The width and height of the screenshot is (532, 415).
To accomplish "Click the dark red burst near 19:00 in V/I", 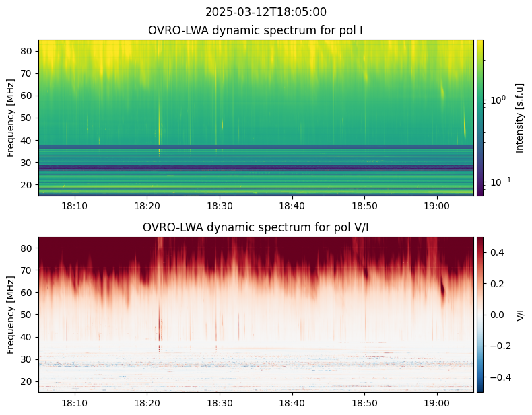I will pyautogui.click(x=442, y=288).
